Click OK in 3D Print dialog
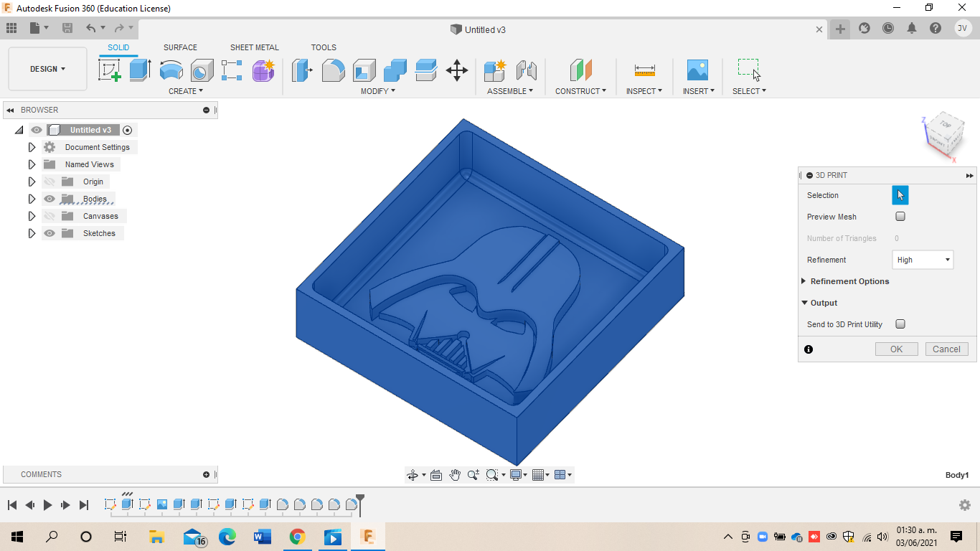The height and width of the screenshot is (551, 980). pyautogui.click(x=896, y=349)
